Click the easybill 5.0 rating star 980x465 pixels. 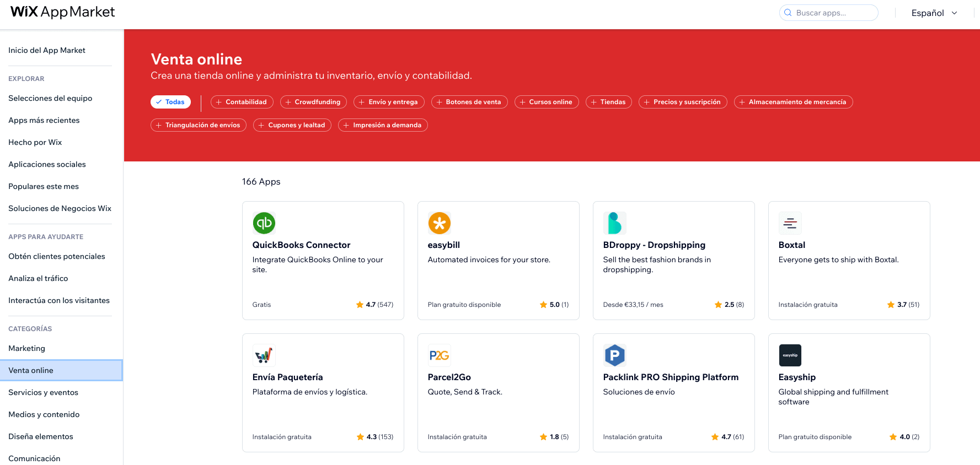[x=543, y=305]
